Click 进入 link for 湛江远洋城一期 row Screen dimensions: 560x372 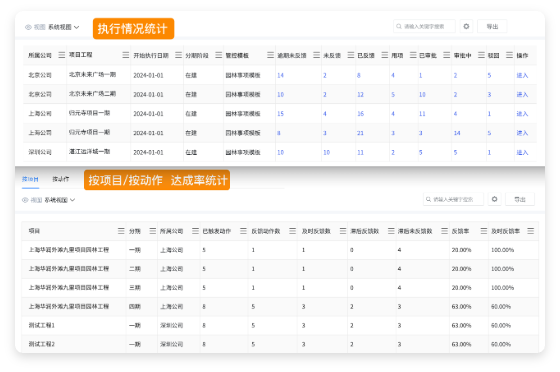522,152
